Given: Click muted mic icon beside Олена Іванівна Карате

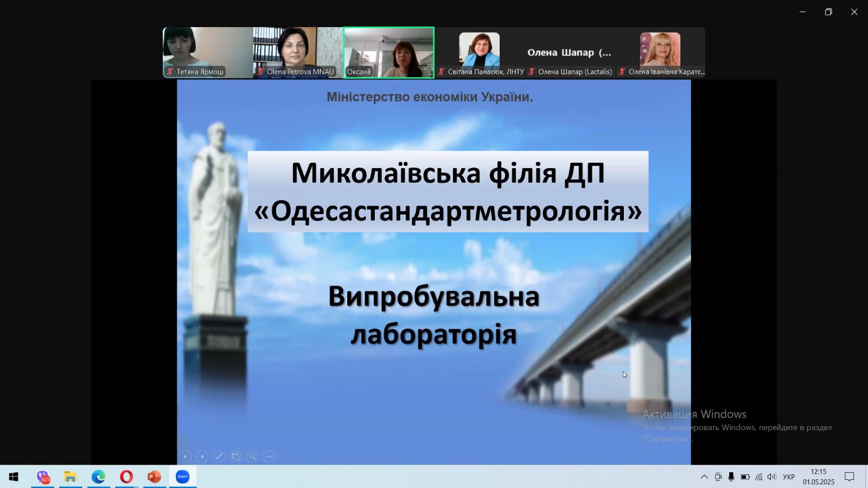Looking at the screenshot, I should point(622,72).
